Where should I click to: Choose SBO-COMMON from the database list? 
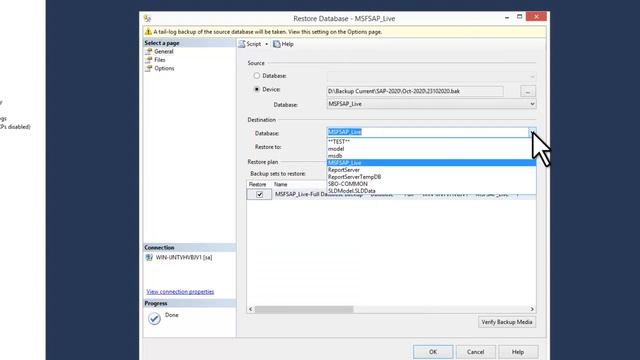(x=431, y=184)
